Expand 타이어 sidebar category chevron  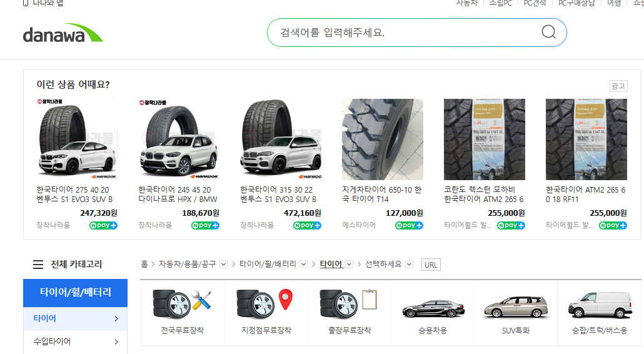tap(117, 319)
